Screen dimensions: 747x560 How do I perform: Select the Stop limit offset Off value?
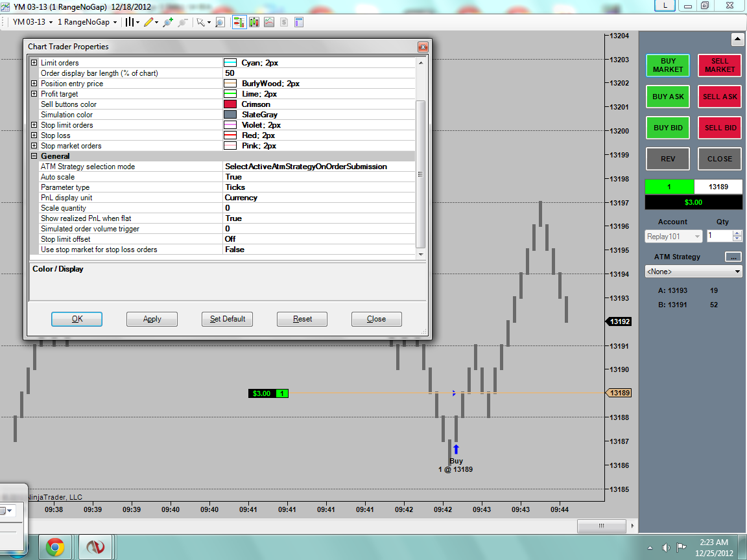[319, 239]
